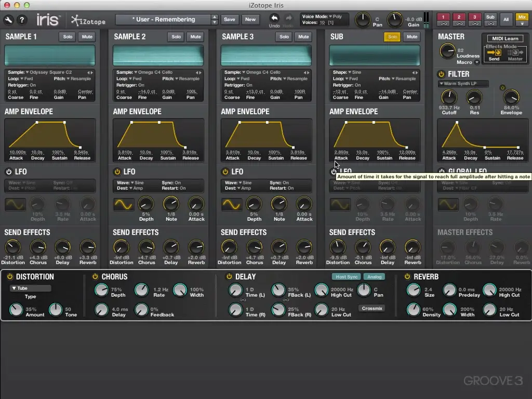Click link icon under Sub view button
The image size is (532, 399).
[490, 24]
